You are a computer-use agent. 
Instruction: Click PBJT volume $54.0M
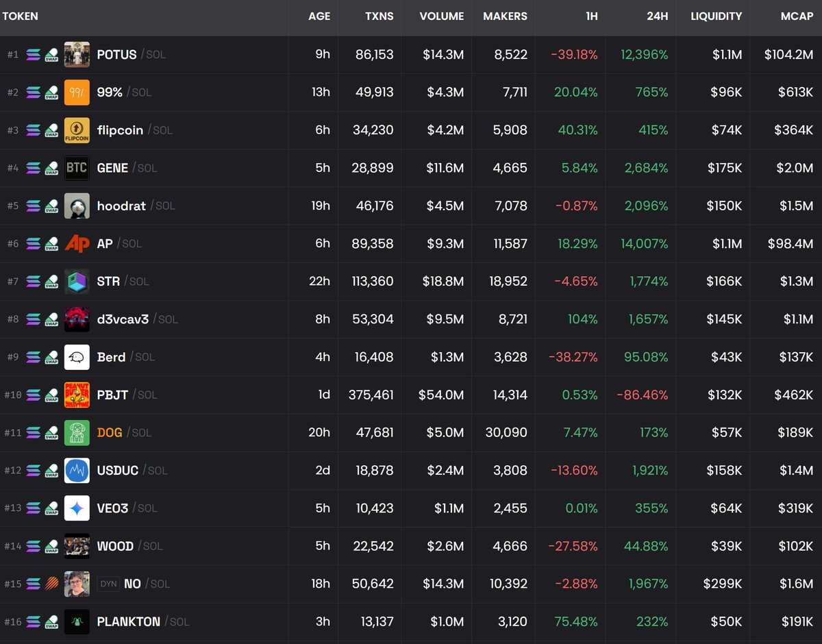tap(441, 395)
